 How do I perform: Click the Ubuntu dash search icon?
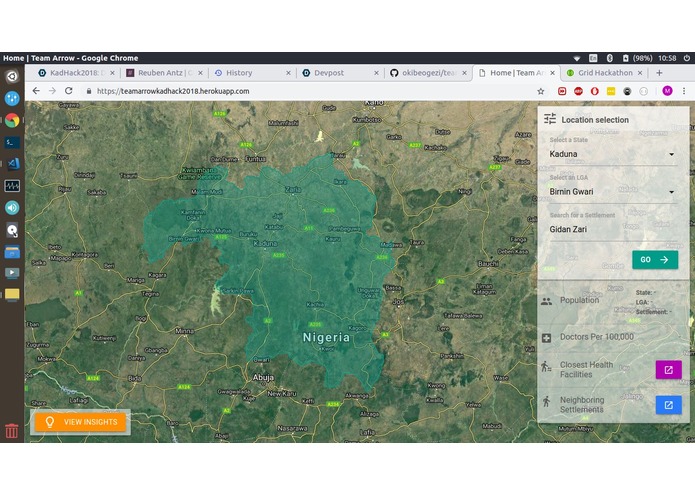12,77
